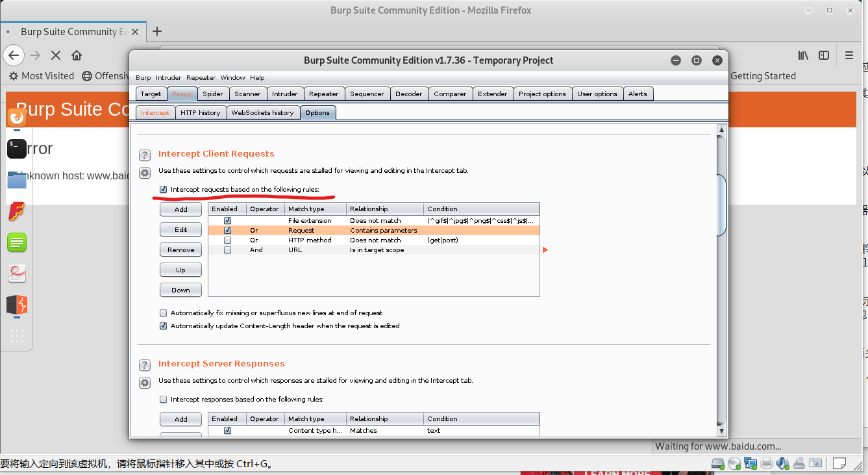Go to the Extender tab
Screen dimensions: 868x475
click(493, 94)
